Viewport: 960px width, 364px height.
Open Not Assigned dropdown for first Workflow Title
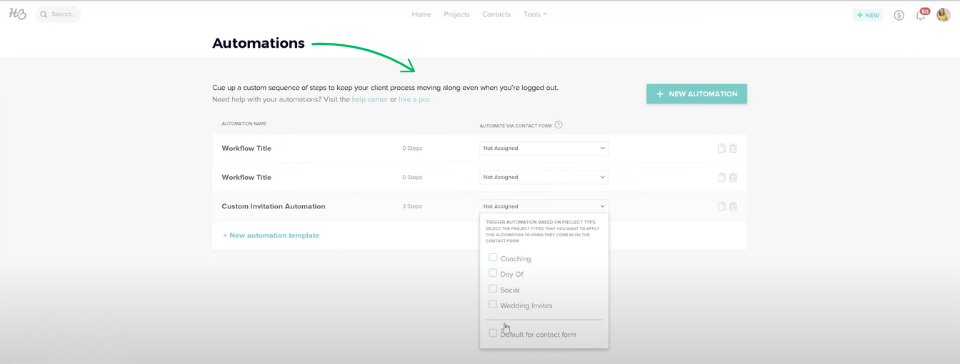544,148
